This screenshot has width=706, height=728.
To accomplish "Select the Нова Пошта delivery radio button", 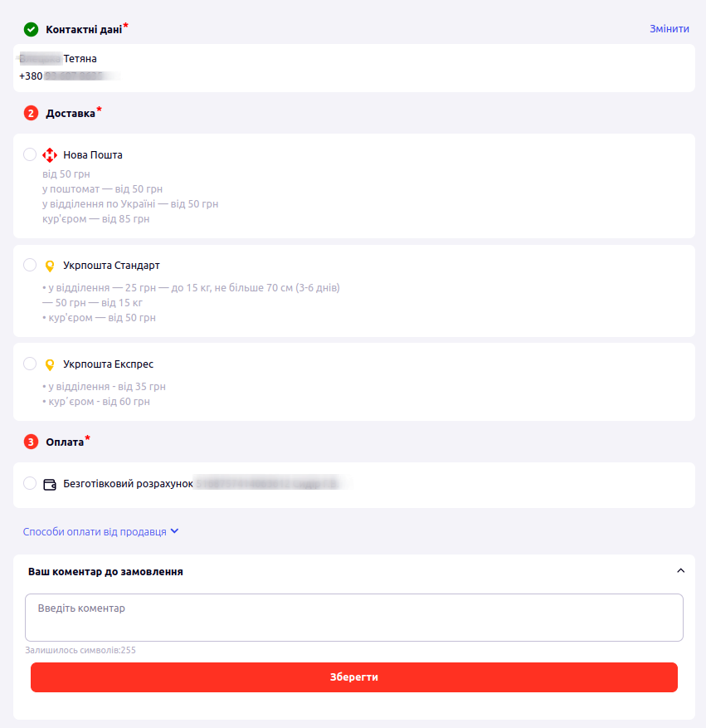I will tap(30, 154).
